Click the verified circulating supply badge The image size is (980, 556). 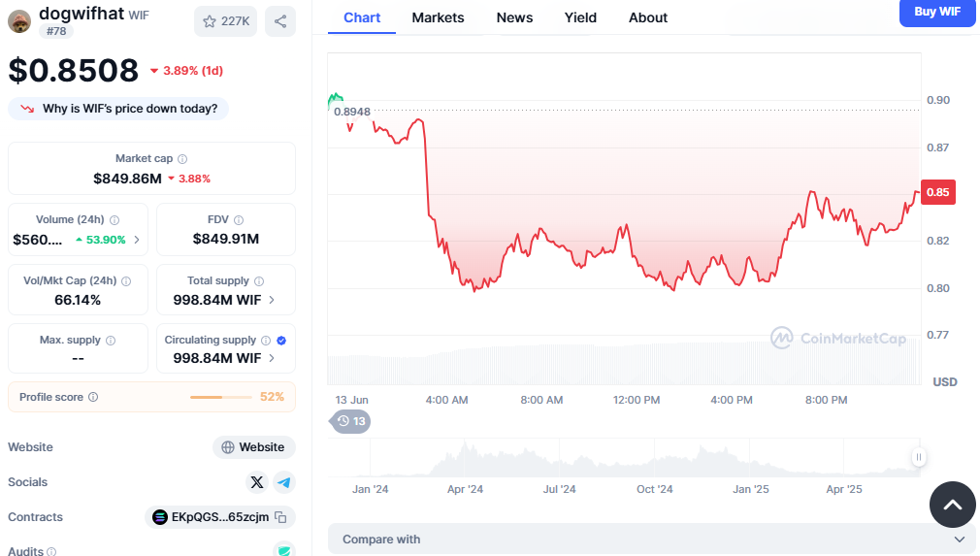tap(281, 341)
